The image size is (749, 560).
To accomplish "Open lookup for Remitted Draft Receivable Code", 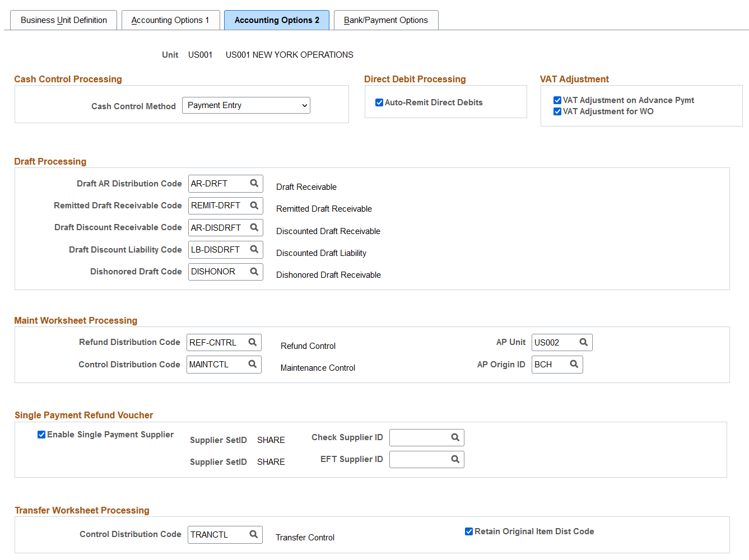I will tap(253, 206).
